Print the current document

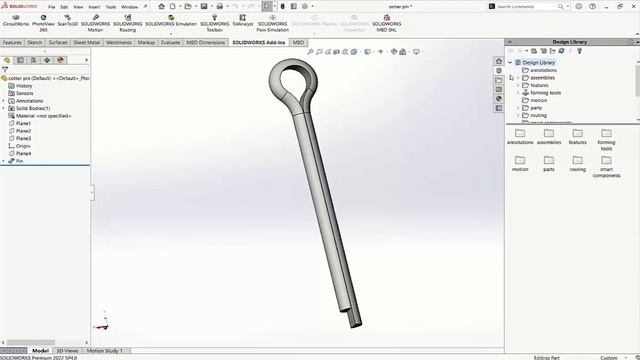[x=220, y=6]
